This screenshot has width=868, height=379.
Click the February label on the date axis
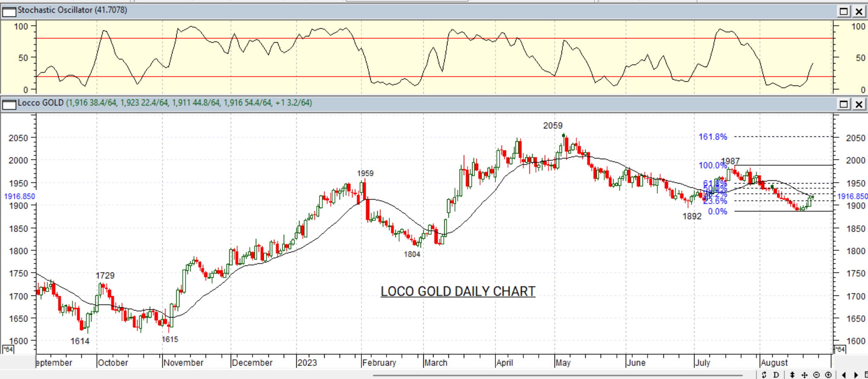380,363
